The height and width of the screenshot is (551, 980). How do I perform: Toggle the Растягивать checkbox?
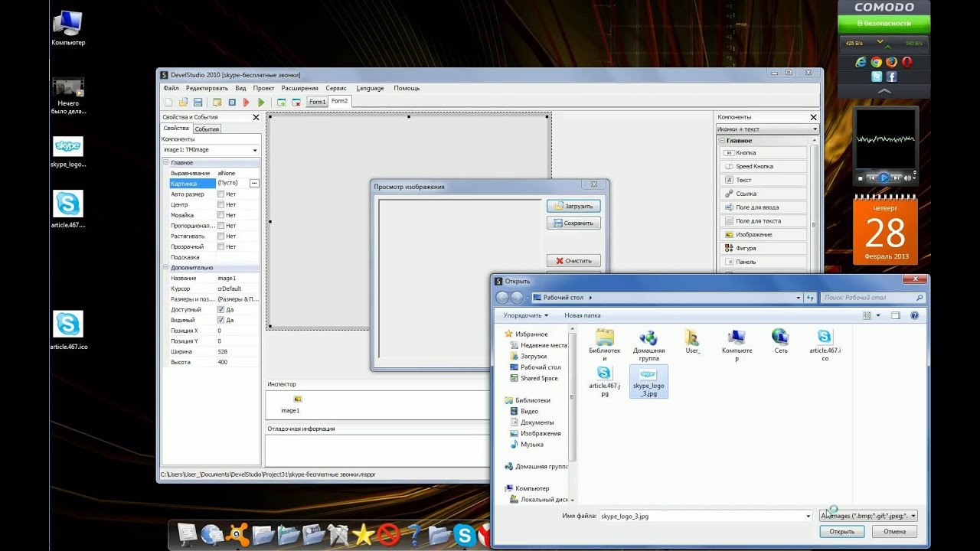[x=220, y=236]
